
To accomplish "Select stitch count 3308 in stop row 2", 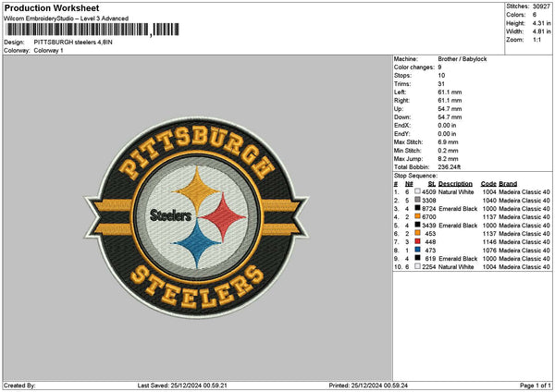I will (x=428, y=201).
